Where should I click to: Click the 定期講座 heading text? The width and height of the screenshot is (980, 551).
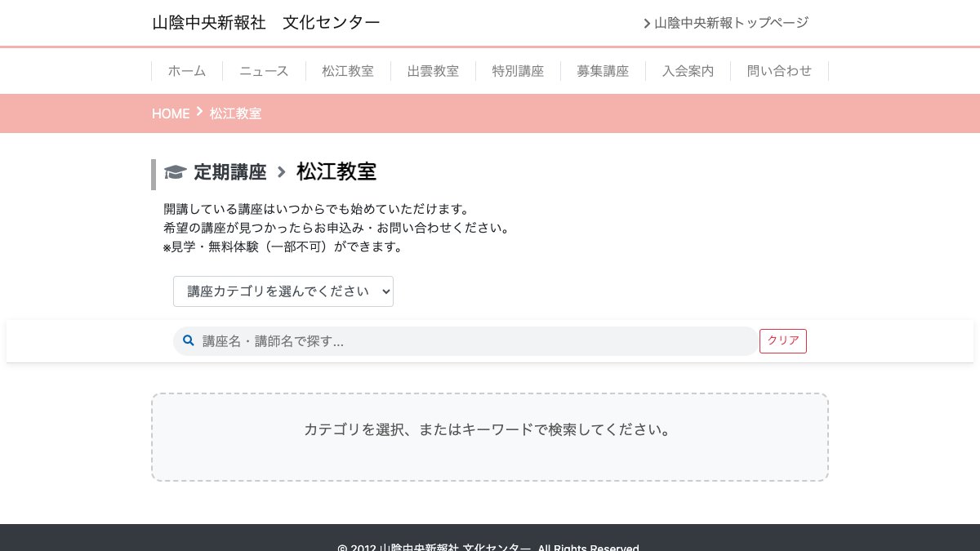(230, 172)
